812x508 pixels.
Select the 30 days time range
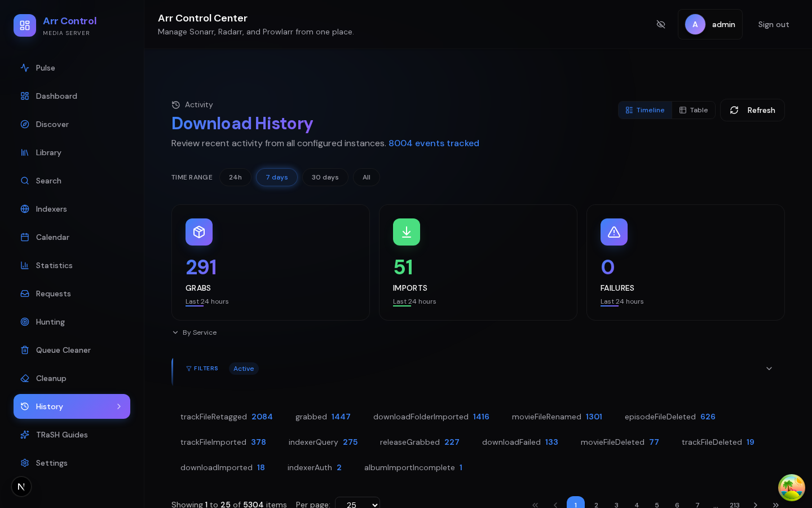click(x=325, y=177)
